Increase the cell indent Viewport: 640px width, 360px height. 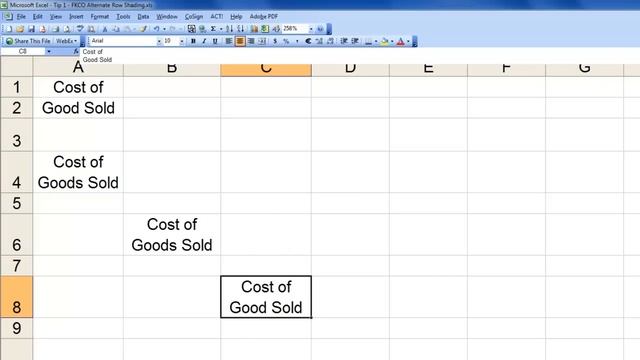coord(355,41)
